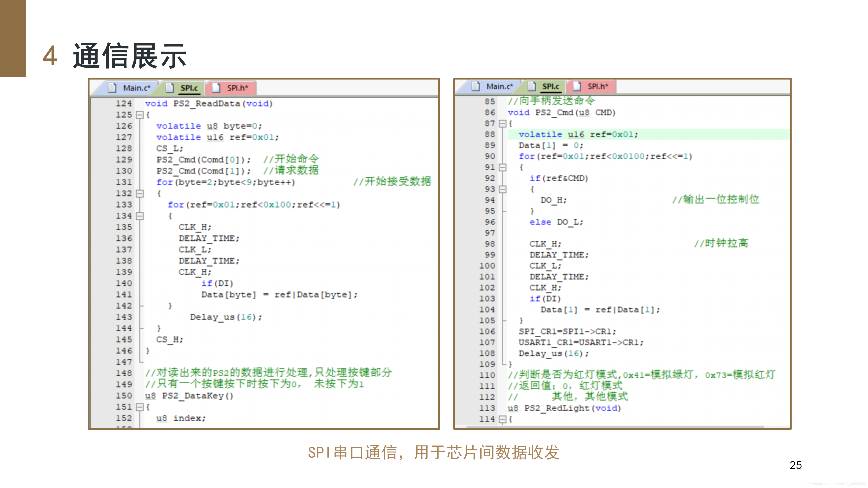Collapse code fold at line 132
This screenshot has height=488, width=868.
point(139,194)
